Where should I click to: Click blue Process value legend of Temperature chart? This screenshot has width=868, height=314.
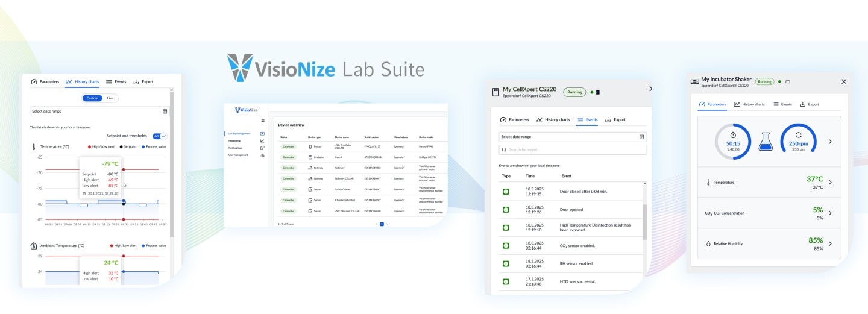click(x=154, y=146)
